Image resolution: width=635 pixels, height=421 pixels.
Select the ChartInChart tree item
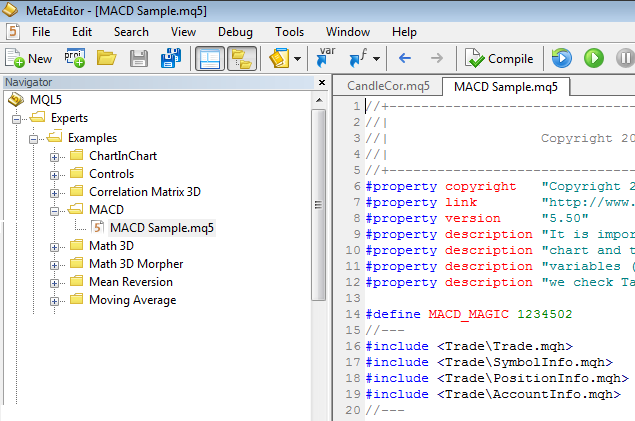pos(123,156)
